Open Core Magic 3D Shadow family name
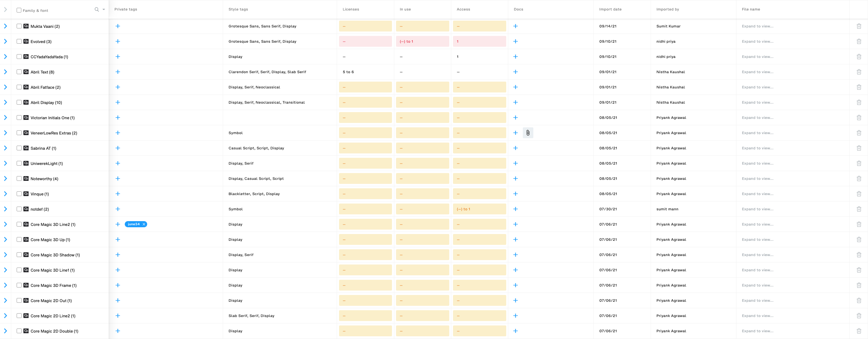868x339 pixels. click(x=55, y=255)
